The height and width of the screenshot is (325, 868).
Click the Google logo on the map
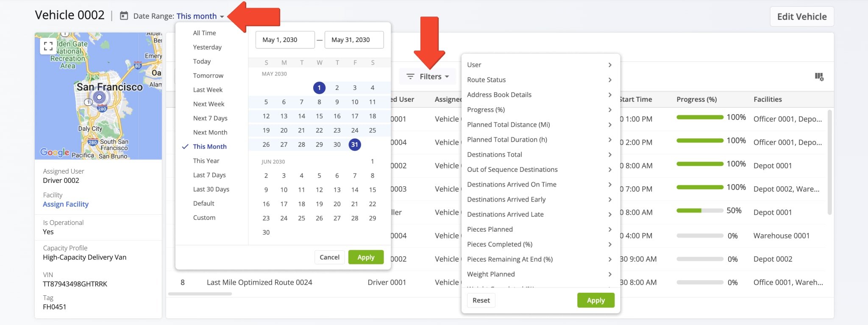tap(55, 152)
